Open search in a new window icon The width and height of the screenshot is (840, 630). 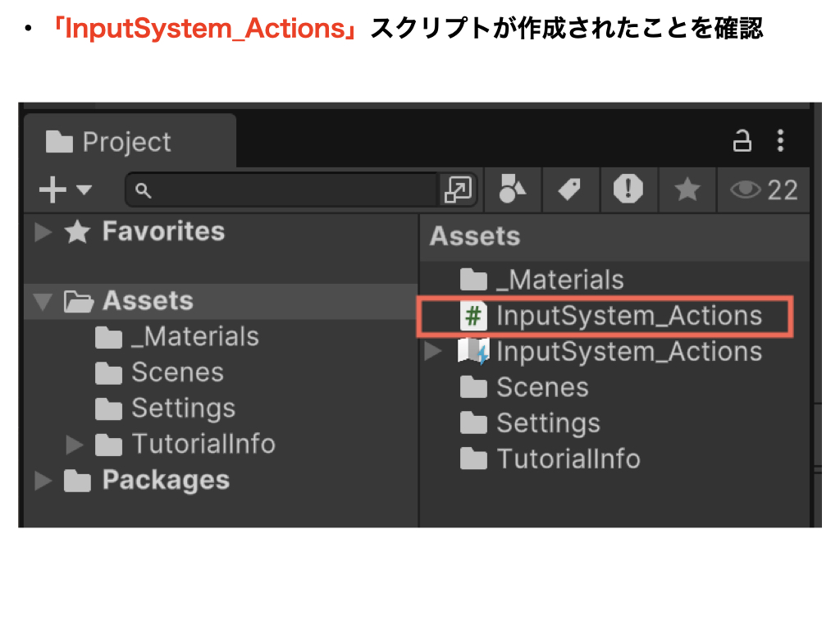pos(455,190)
